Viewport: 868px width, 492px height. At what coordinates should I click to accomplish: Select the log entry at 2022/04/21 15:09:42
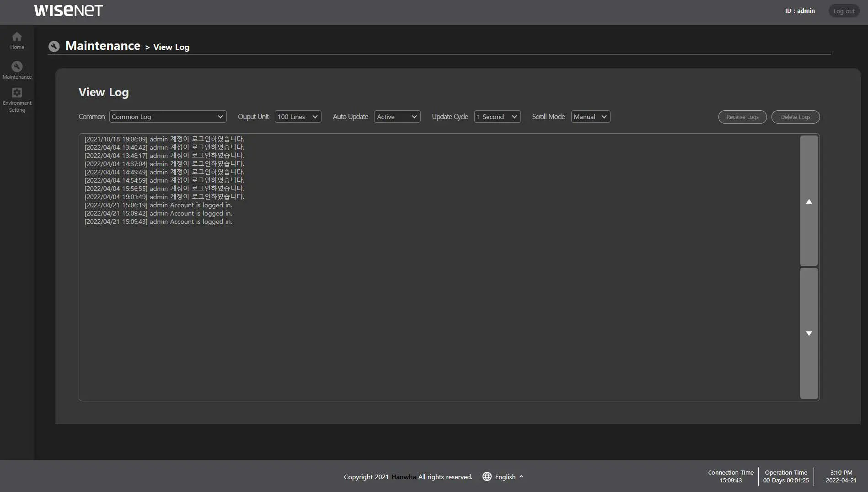159,213
